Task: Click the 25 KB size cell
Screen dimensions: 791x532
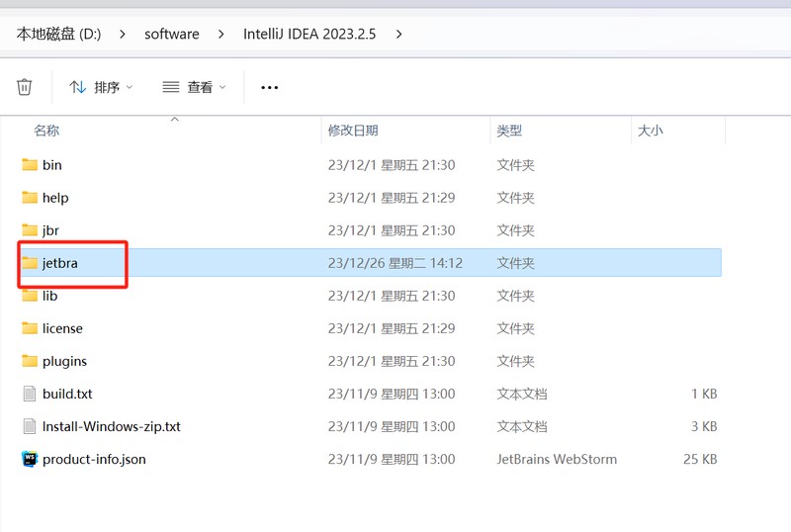Action: click(x=700, y=459)
